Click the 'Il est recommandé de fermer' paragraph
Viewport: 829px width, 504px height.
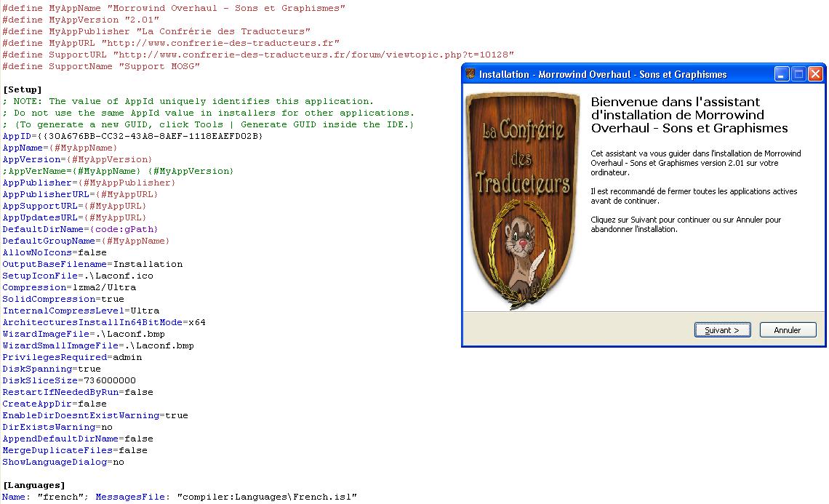coord(694,196)
